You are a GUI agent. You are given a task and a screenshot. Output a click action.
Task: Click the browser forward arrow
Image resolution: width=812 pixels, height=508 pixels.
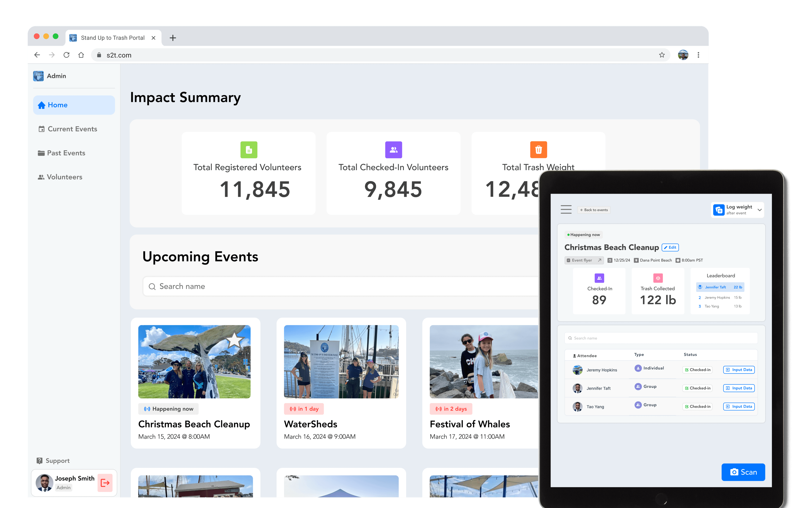tap(52, 55)
